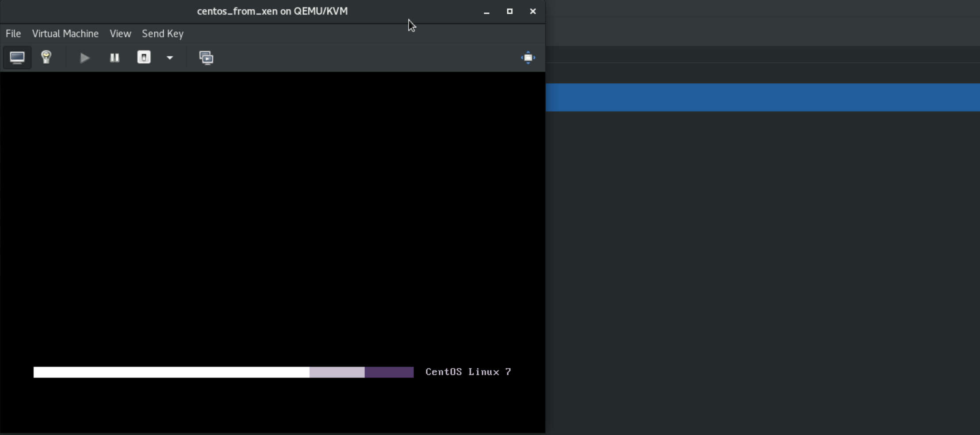Click the CentOS Linux 7 boot text
The image size is (980, 435).
click(468, 372)
